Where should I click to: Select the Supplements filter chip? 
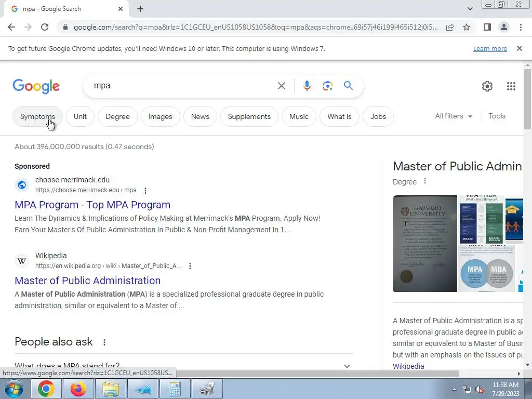tap(249, 116)
